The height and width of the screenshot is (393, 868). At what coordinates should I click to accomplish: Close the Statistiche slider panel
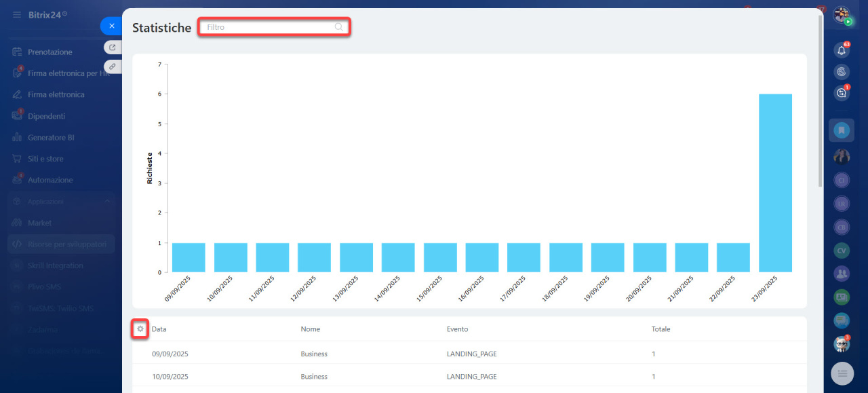[112, 26]
